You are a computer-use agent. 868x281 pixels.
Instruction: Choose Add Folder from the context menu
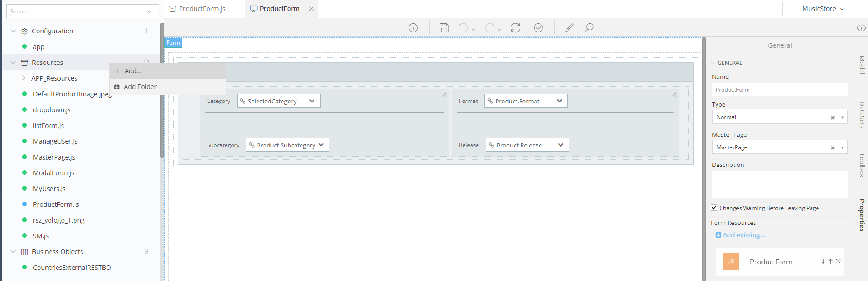point(140,87)
